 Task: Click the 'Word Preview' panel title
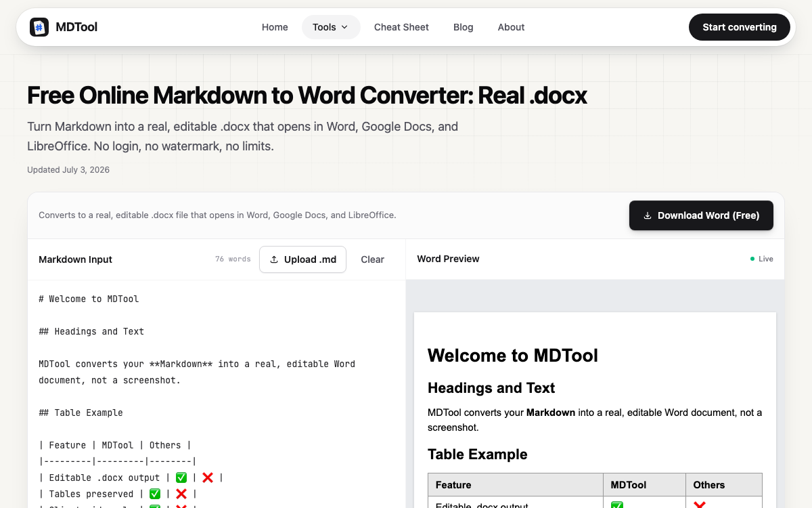point(448,259)
